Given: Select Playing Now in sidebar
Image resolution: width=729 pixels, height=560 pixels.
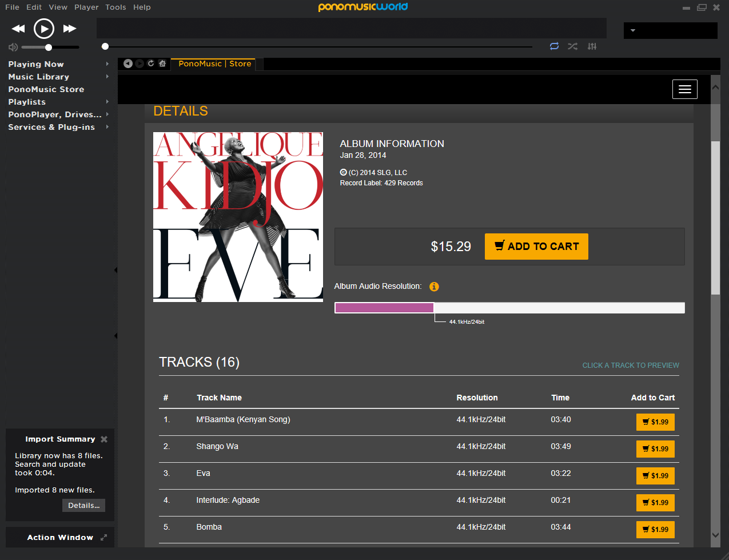Looking at the screenshot, I should (36, 64).
